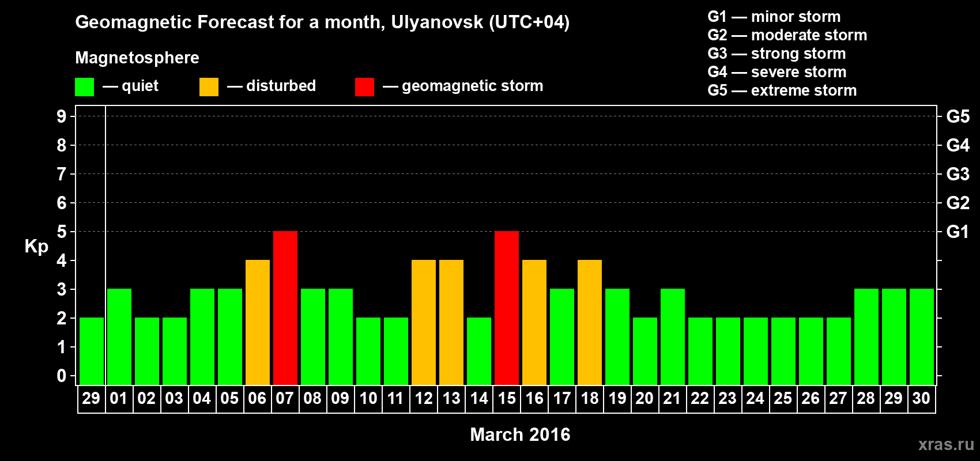
Task: Click the green quiet legend swatch
Action: coord(84,87)
